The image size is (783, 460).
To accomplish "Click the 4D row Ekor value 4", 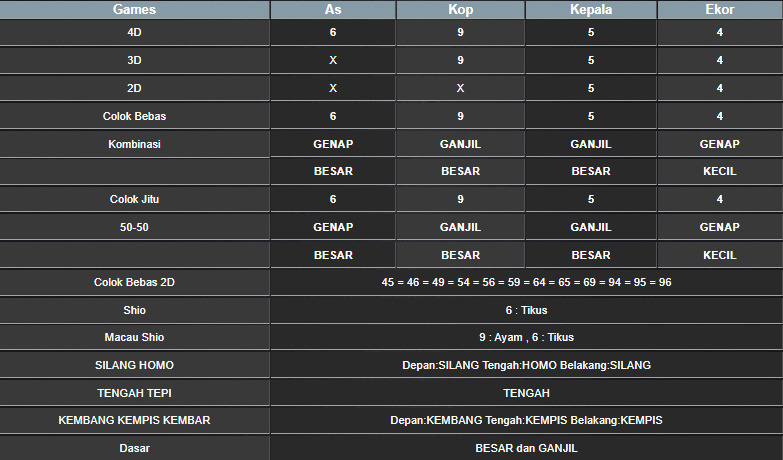I will (x=720, y=32).
